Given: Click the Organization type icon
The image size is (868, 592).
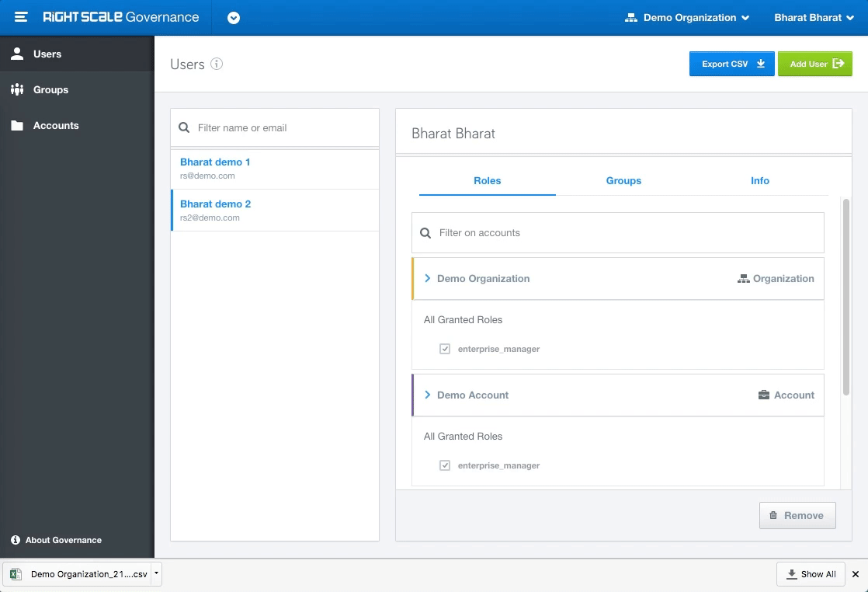Looking at the screenshot, I should point(744,279).
